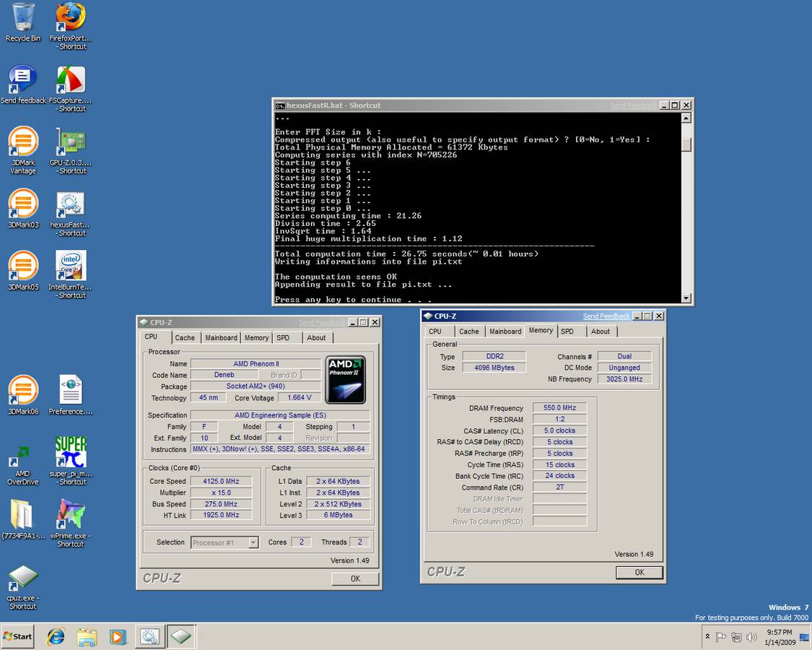Click console scrollbar down arrow
Screen dimensions: 812x650
point(686,298)
